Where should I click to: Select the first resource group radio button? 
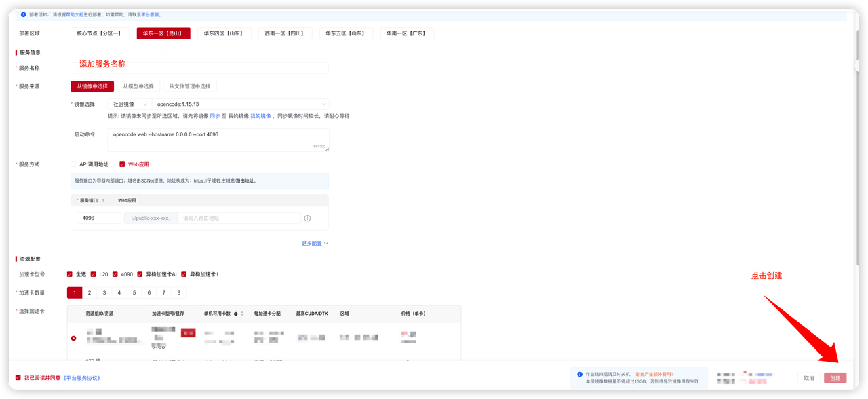(x=74, y=338)
